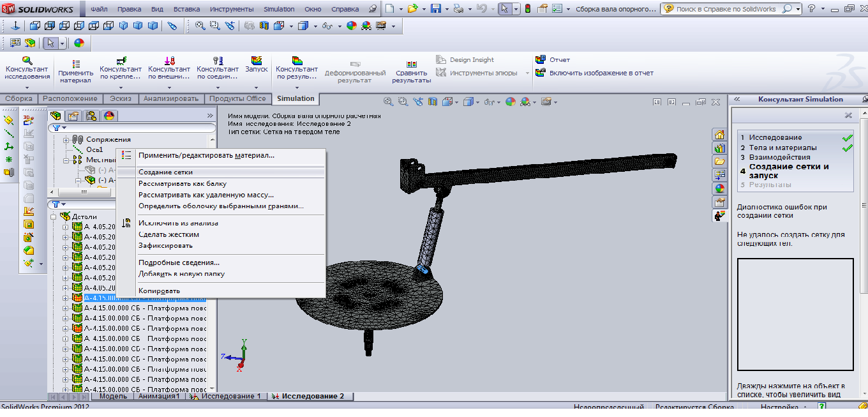This screenshot has height=417, width=868.
Task: Open the help search dropdown arrow
Action: pyautogui.click(x=798, y=9)
